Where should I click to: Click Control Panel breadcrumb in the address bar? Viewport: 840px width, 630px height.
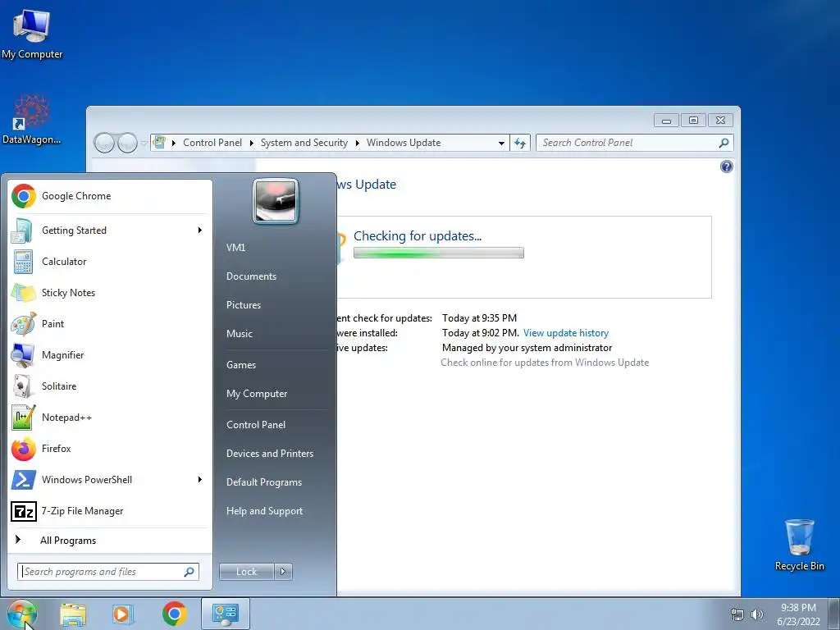(212, 143)
